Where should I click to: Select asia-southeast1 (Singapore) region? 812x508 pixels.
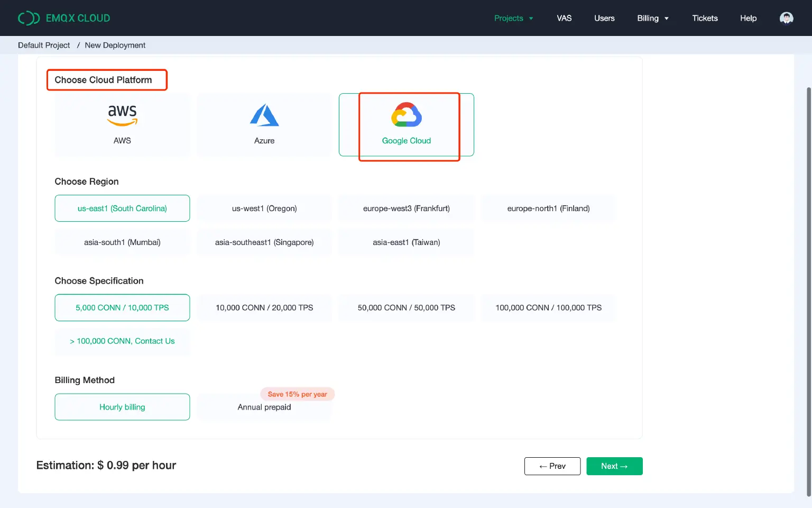[x=264, y=242]
